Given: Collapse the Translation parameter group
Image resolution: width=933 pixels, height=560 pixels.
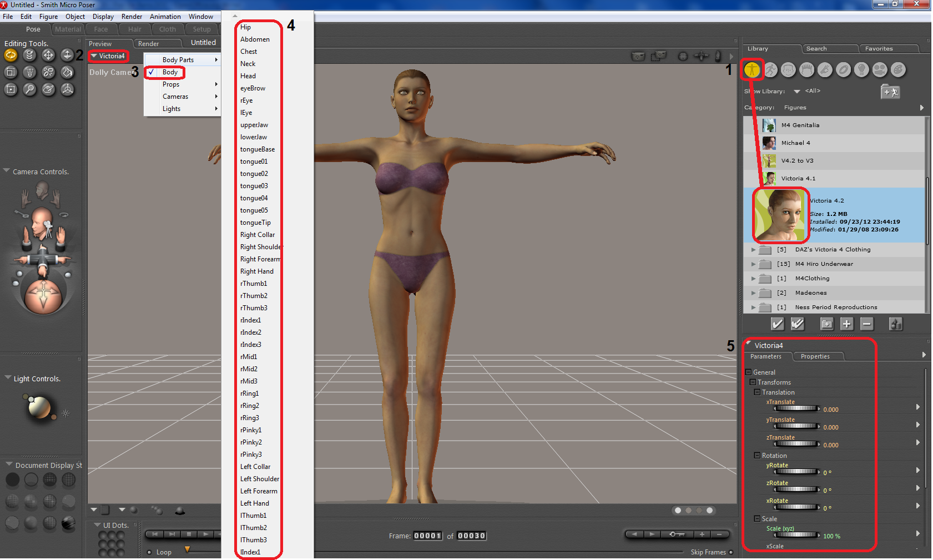Looking at the screenshot, I should pyautogui.click(x=757, y=392).
